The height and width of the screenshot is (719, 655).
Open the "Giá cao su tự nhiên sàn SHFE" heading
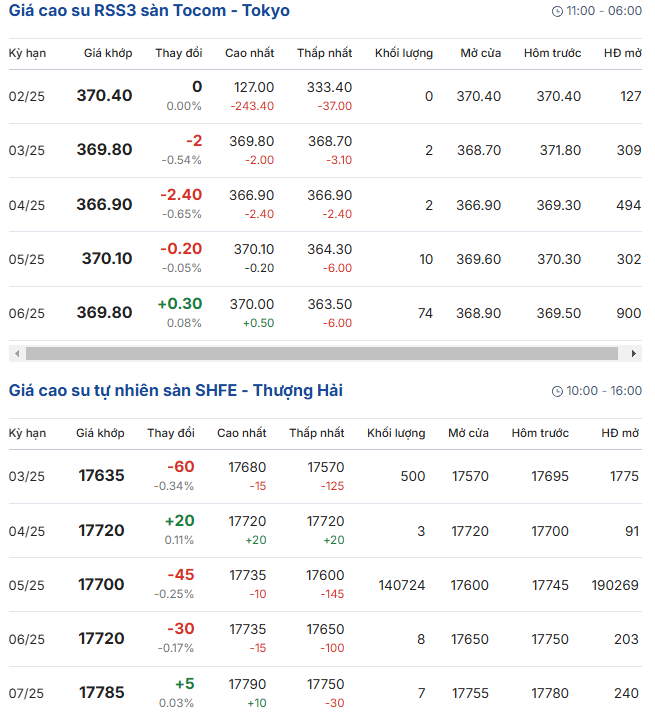[x=175, y=390]
